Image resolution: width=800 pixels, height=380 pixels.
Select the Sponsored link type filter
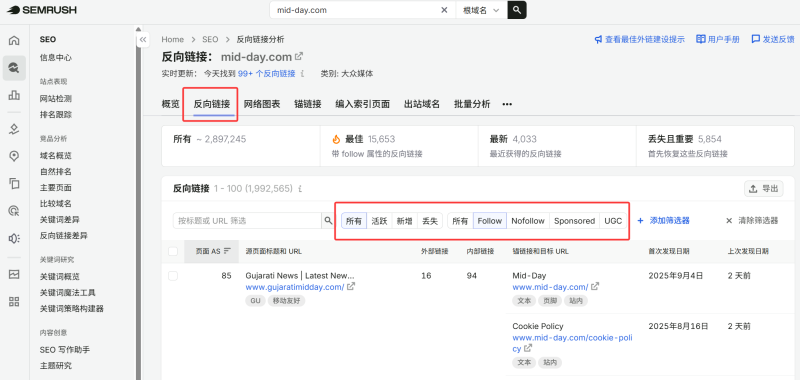tap(574, 221)
